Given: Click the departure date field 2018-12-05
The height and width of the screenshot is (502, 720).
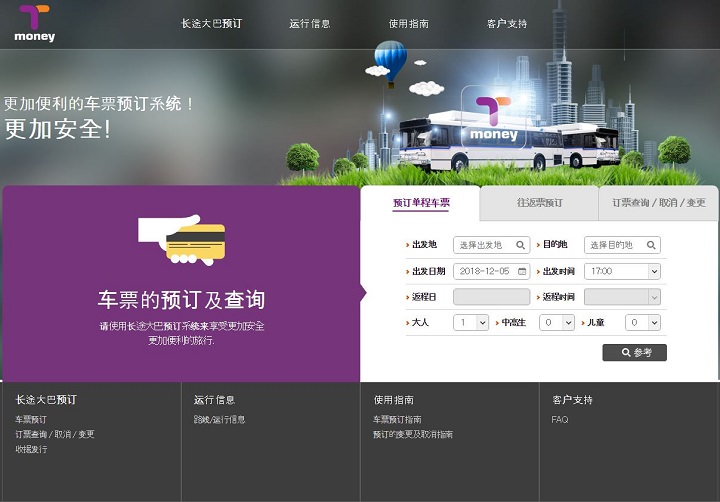Looking at the screenshot, I should (x=491, y=271).
